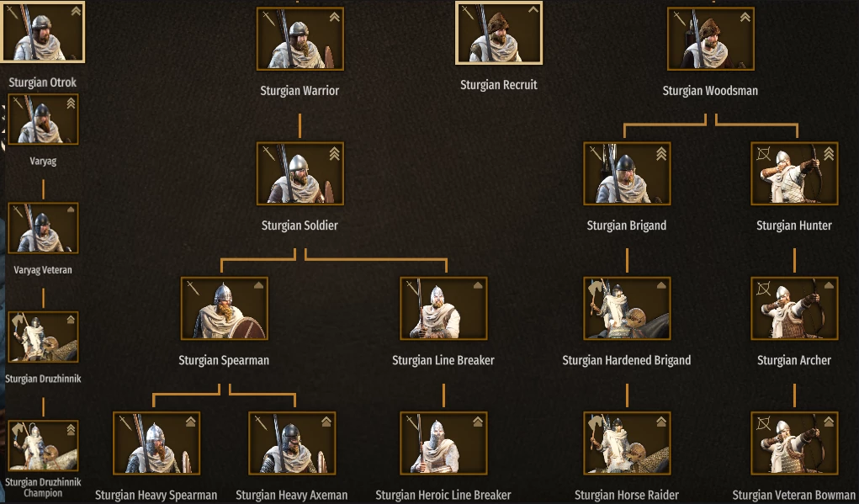Viewport: 859px width, 504px height.
Task: Click the bow icon on Sturgian Hunter
Action: tap(763, 153)
